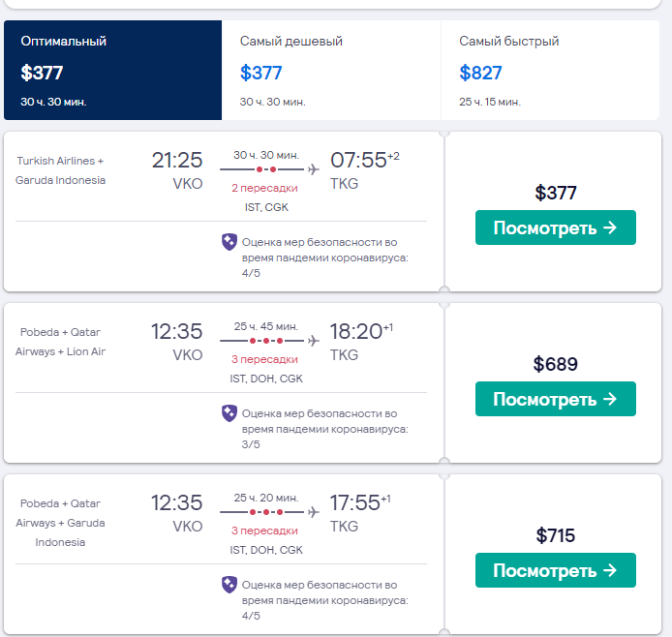Screen dimensions: 672x637
Task: Switch to the Самый дешевый tab
Action: click(331, 71)
